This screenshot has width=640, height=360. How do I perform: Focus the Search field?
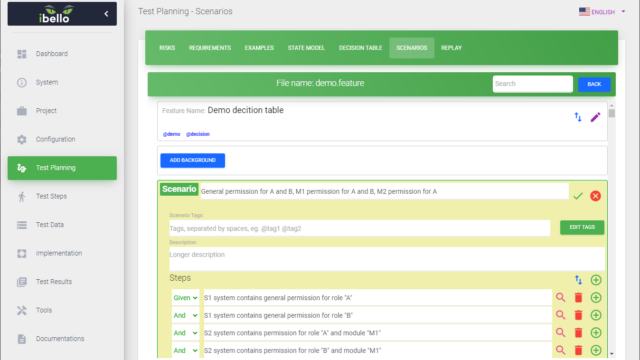point(533,84)
